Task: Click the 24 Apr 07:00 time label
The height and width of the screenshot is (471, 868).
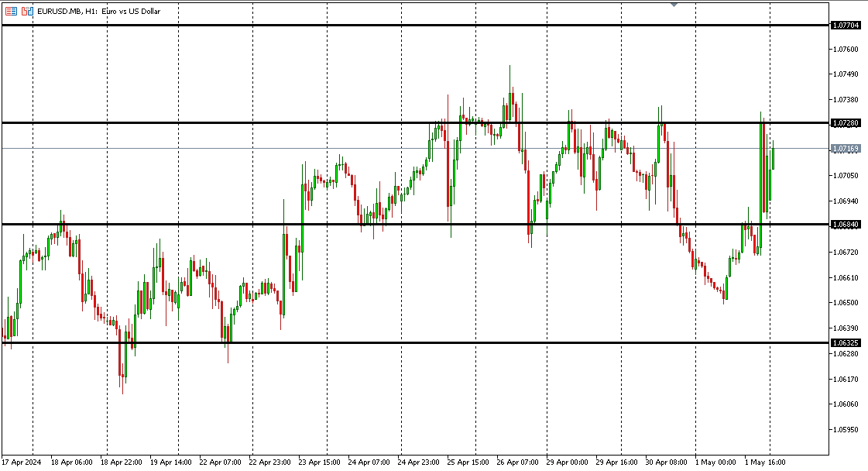Action: [x=369, y=462]
